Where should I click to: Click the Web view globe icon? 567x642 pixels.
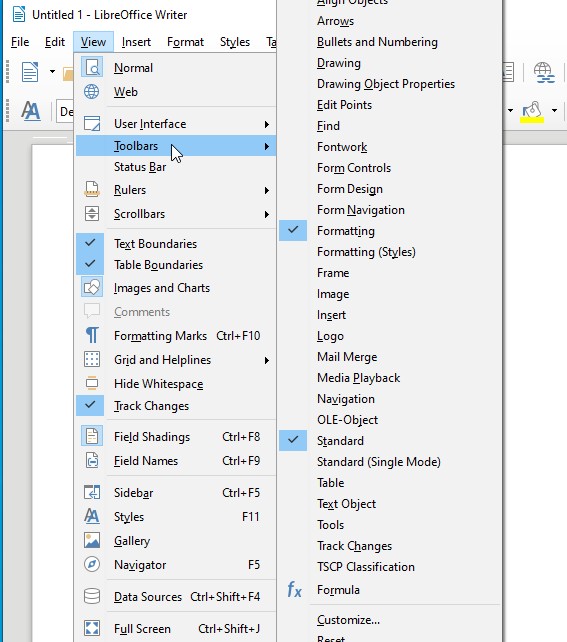click(92, 91)
